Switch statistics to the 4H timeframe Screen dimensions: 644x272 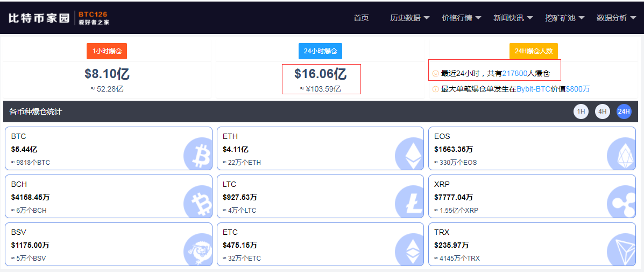pos(603,111)
